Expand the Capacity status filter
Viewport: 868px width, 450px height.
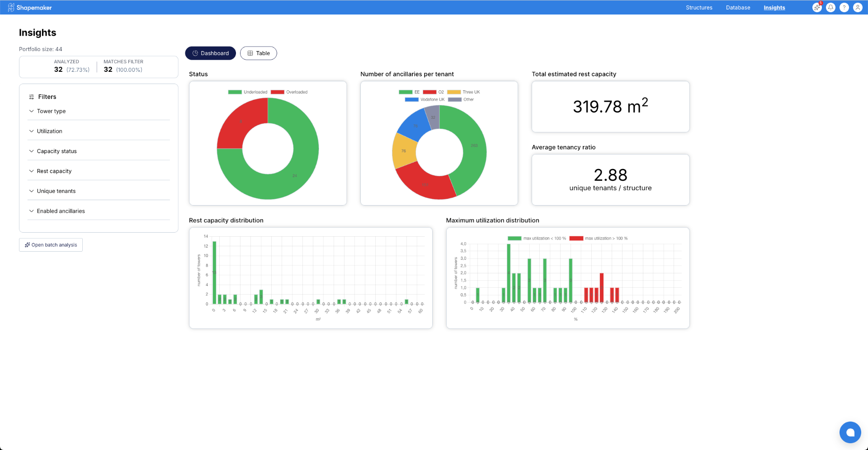click(x=99, y=151)
